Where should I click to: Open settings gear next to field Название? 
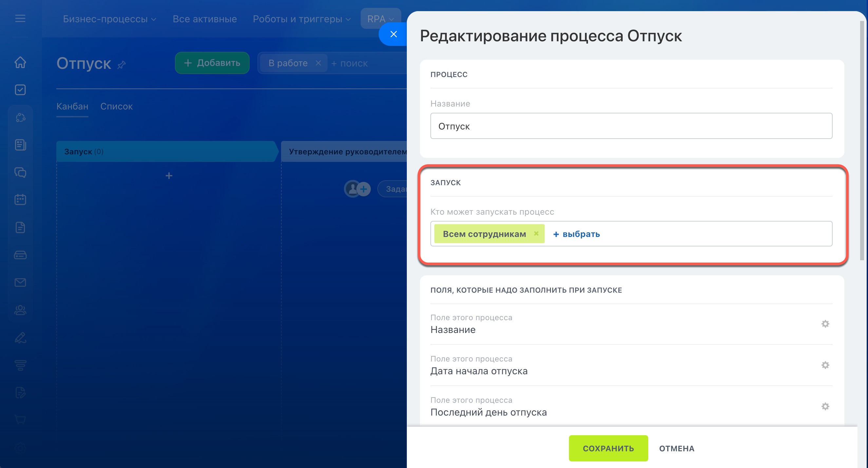click(x=825, y=324)
